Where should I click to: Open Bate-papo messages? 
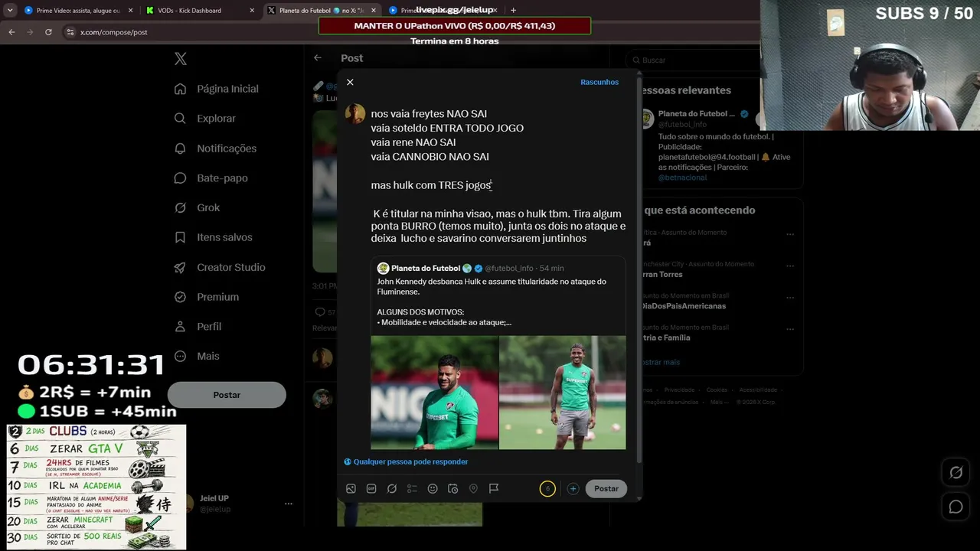pyautogui.click(x=211, y=178)
